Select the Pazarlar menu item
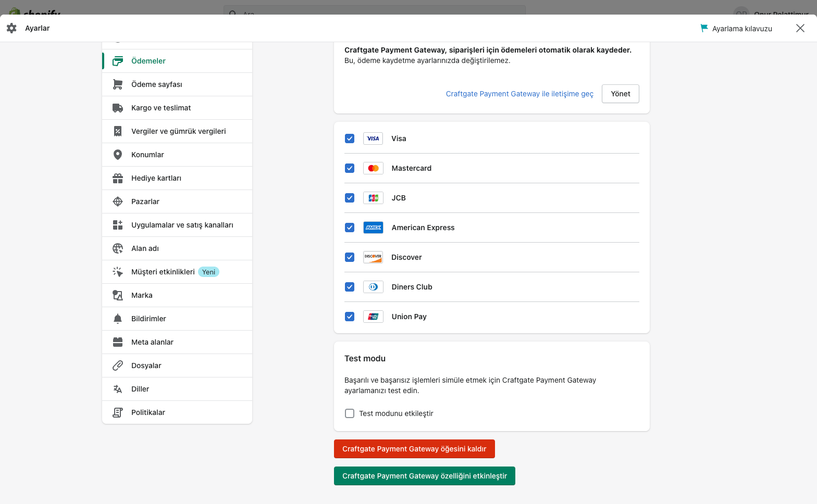The height and width of the screenshot is (504, 817). (177, 201)
